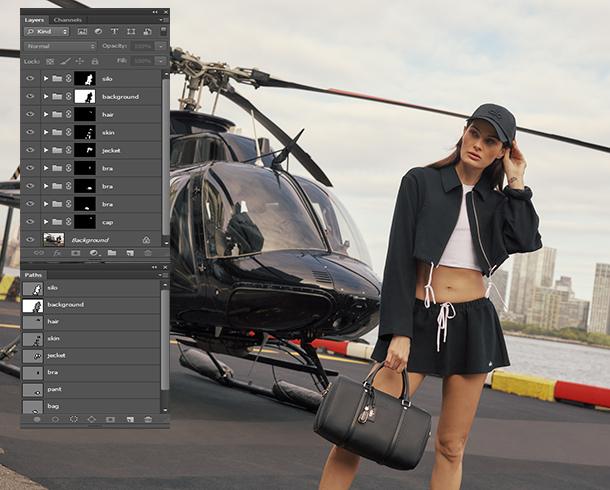610x490 pixels.
Task: Collapse the Paths panel with double-arrow icon
Action: tap(155, 268)
